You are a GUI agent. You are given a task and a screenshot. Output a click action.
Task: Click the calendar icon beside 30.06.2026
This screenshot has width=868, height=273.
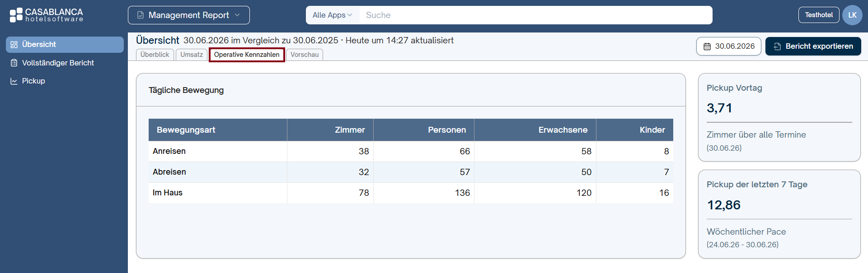tap(707, 46)
